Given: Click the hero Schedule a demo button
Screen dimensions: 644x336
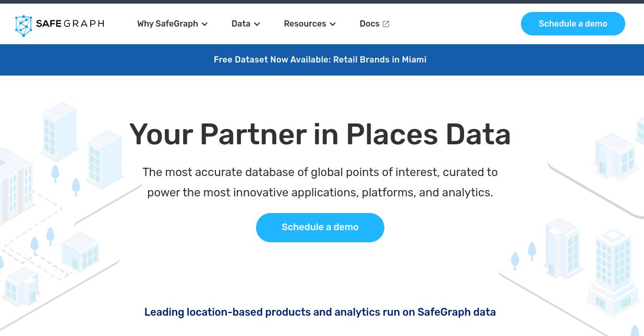Looking at the screenshot, I should (320, 227).
